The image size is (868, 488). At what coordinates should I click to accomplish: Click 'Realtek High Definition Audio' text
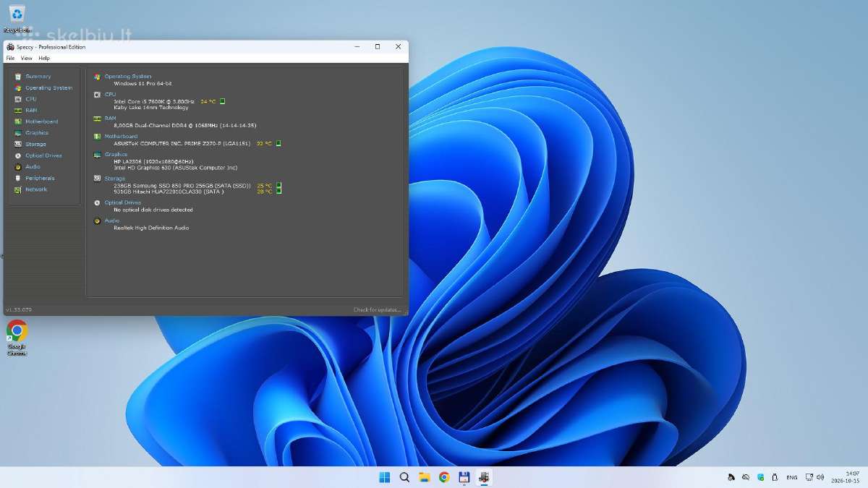click(151, 228)
